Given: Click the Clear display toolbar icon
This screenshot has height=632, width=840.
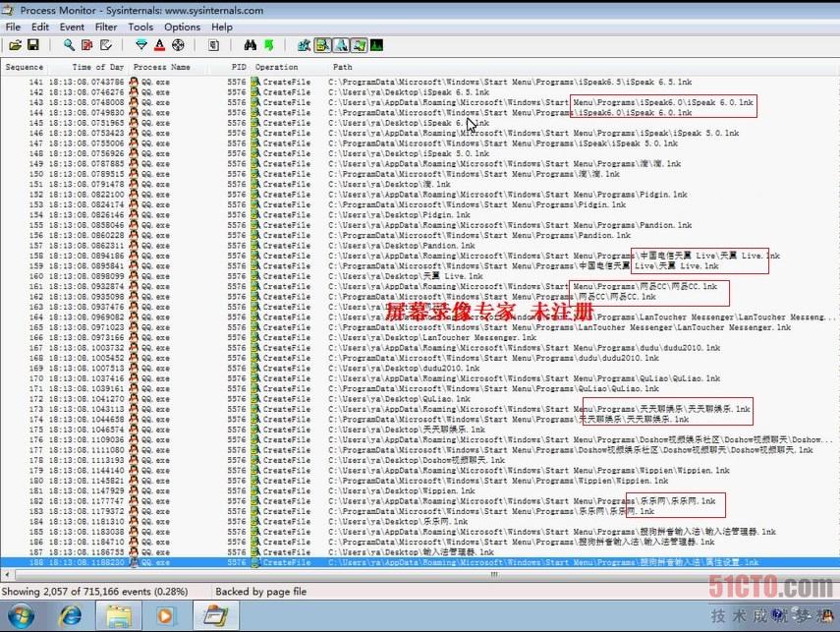Looking at the screenshot, I should click(105, 45).
